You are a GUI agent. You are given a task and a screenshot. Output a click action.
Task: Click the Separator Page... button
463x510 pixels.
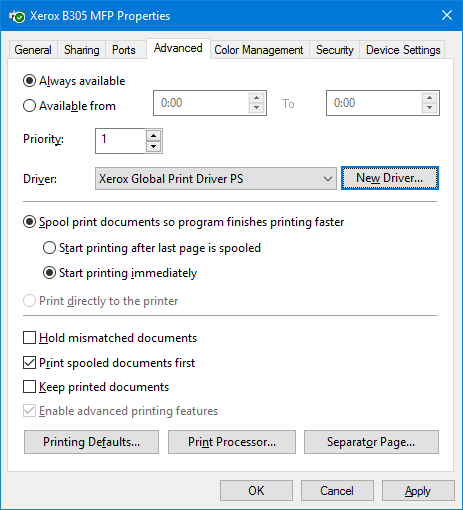click(x=371, y=442)
